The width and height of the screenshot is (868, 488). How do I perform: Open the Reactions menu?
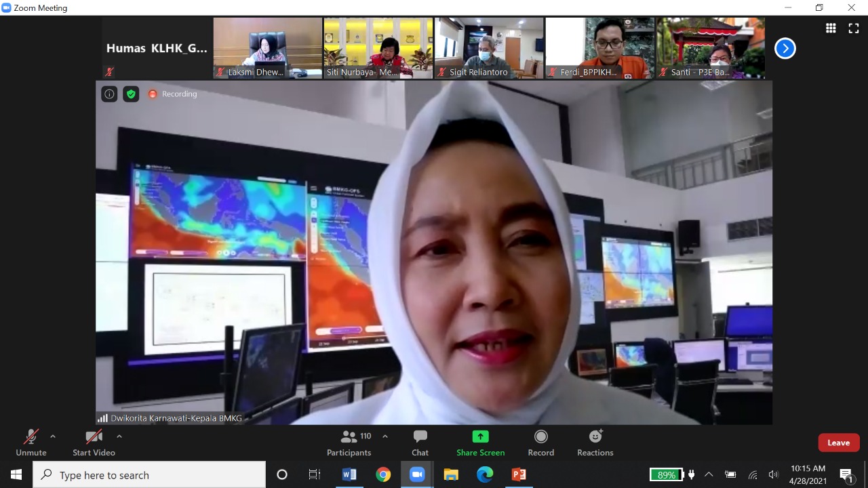click(595, 443)
